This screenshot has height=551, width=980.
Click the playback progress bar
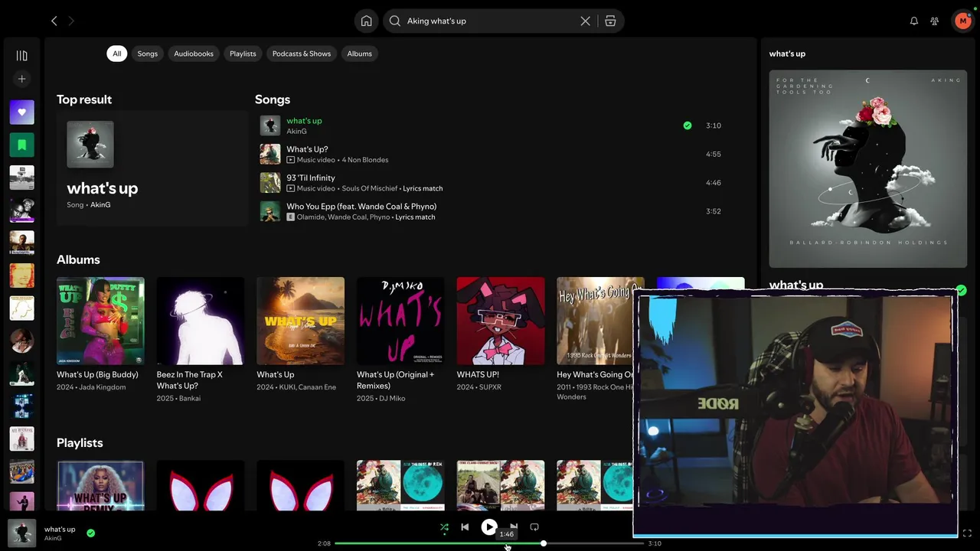pos(488,543)
